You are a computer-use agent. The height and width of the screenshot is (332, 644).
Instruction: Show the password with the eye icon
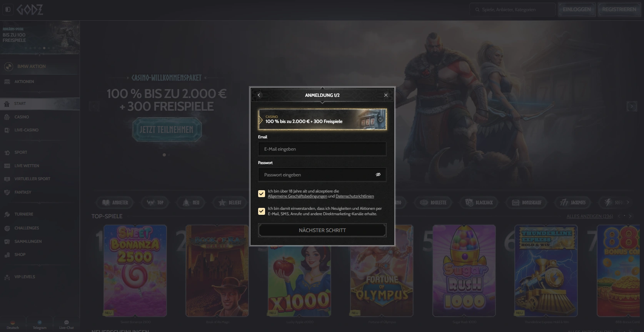378,175
